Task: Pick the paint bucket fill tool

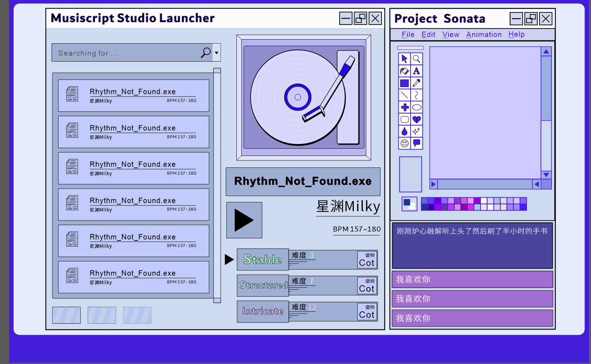Action: tap(404, 71)
